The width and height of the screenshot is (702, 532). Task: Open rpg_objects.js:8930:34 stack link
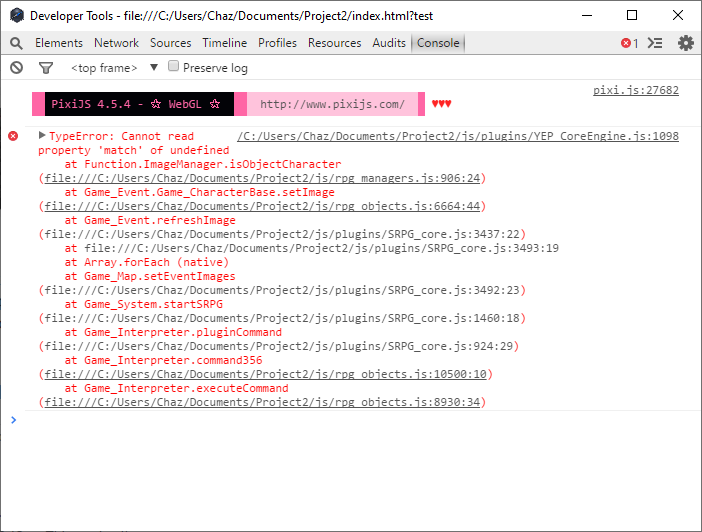(x=262, y=402)
